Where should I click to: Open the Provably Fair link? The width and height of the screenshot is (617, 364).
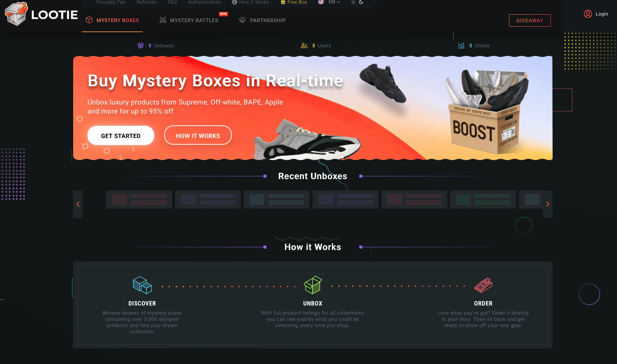111,2
